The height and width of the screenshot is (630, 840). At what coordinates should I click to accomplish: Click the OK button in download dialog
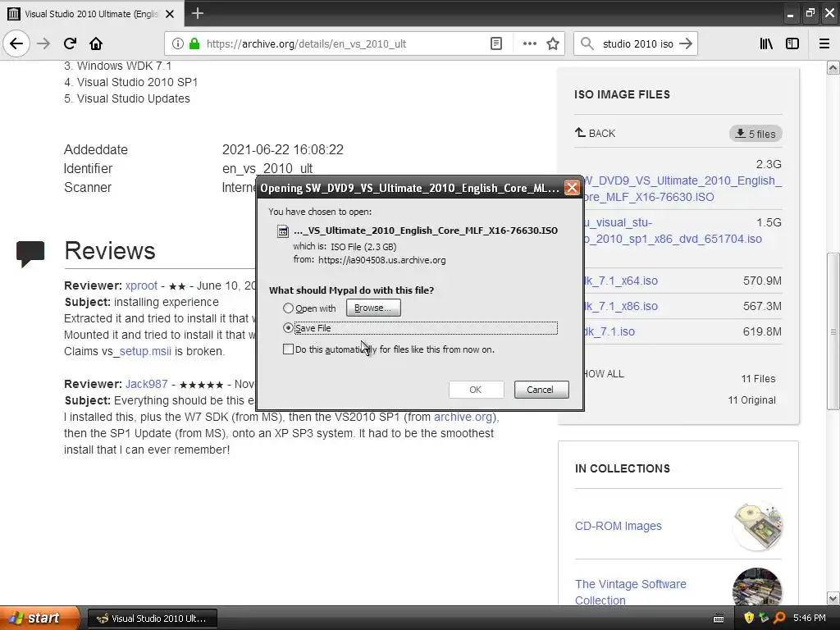(x=476, y=390)
